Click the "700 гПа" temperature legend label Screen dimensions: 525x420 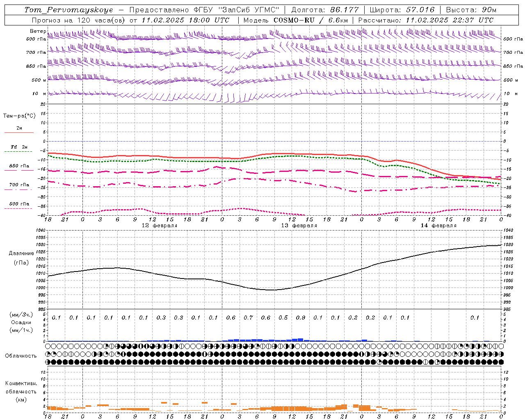(x=19, y=185)
